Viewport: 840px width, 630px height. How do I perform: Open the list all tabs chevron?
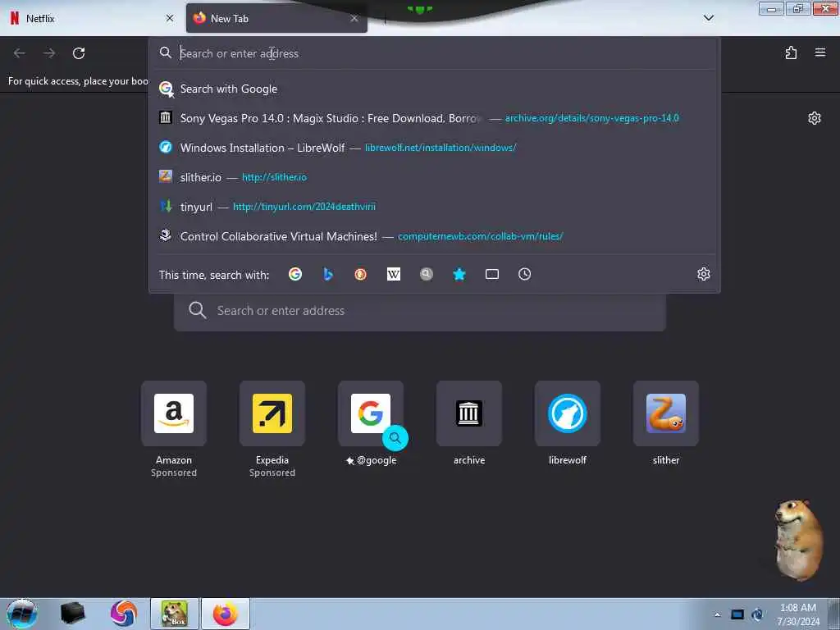coord(708,18)
